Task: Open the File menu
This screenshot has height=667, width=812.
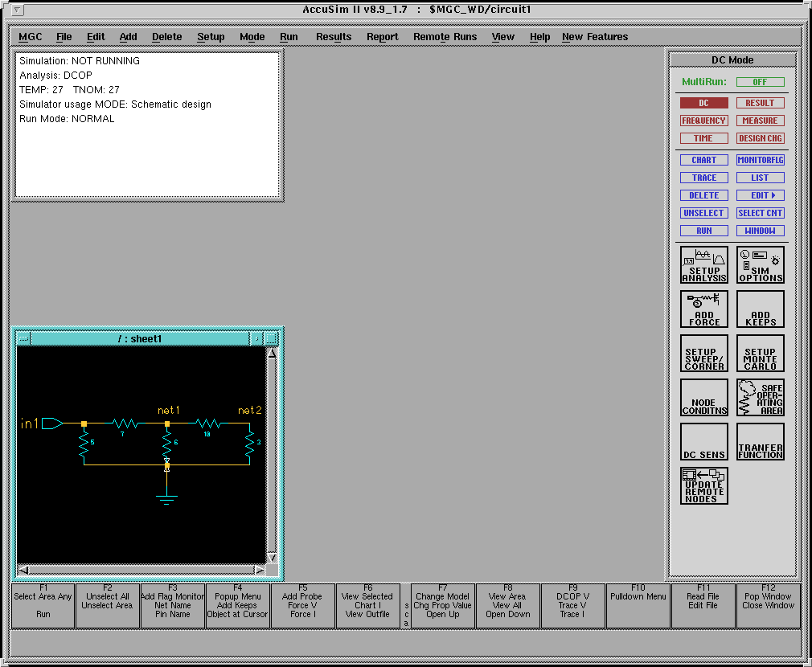Action: pyautogui.click(x=64, y=37)
